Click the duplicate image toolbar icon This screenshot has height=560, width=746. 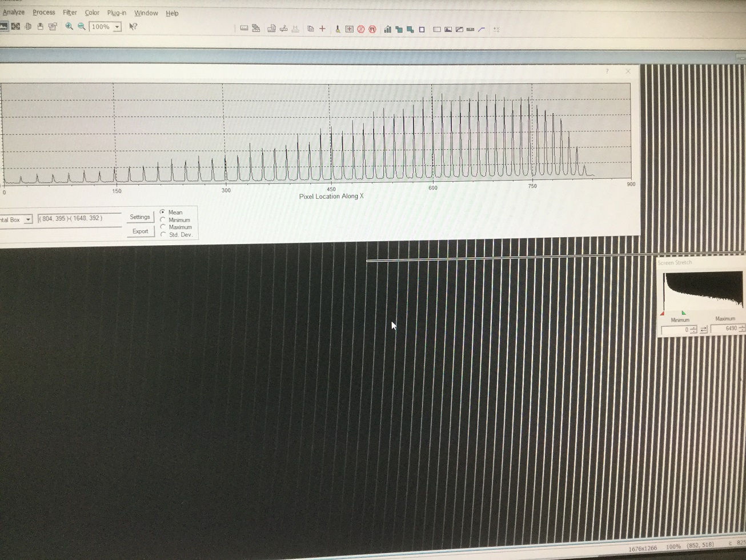pyautogui.click(x=310, y=29)
